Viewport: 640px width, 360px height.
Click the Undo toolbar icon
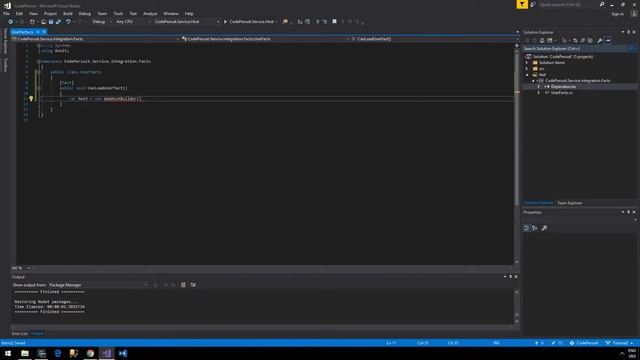click(x=68, y=22)
